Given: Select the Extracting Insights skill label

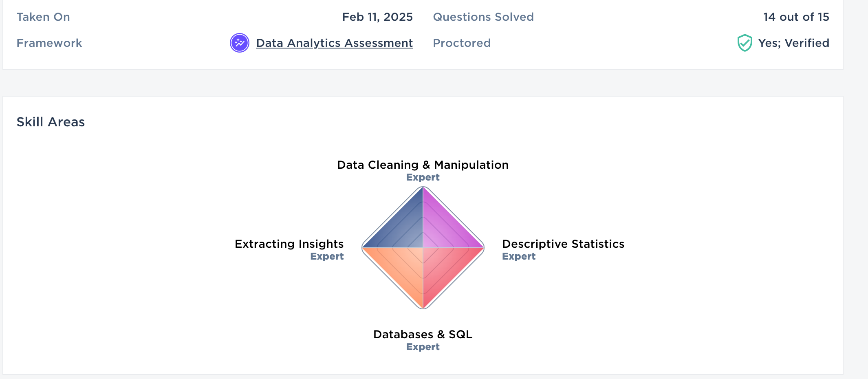Looking at the screenshot, I should coord(289,244).
